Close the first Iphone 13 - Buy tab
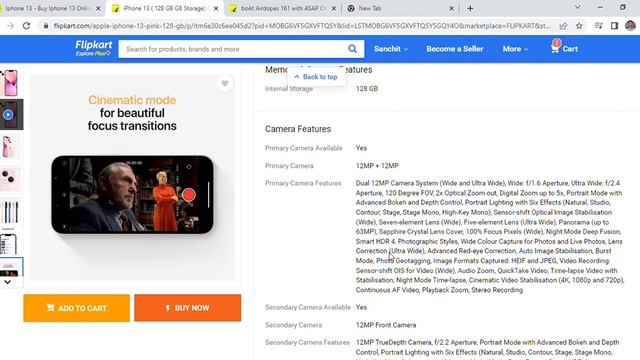Image resolution: width=640 pixels, height=360 pixels. (98, 8)
